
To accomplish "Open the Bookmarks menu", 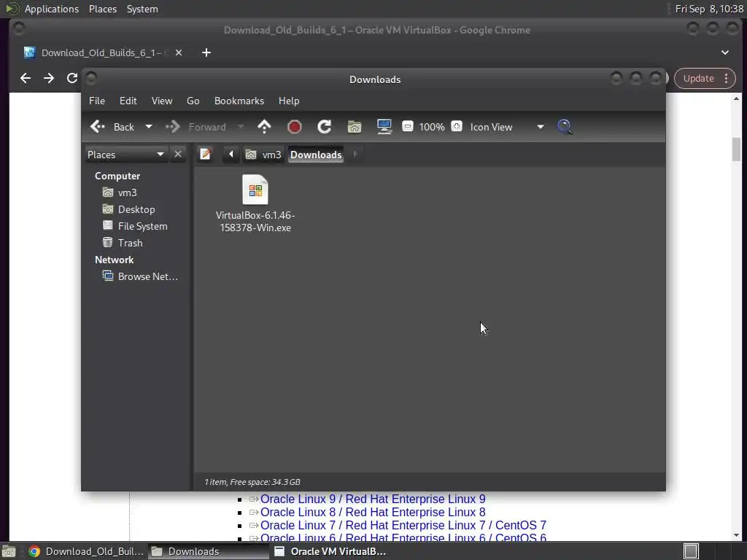I will [x=239, y=101].
